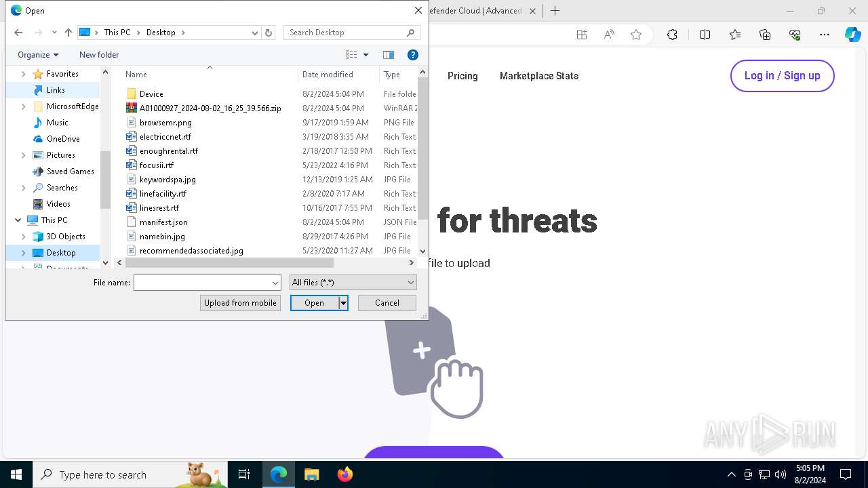
Task: Open the view options dropdown arrow
Action: [366, 55]
